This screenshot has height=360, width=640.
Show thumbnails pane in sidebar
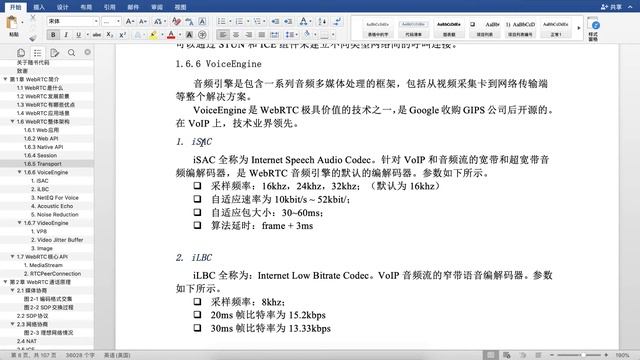click(x=21, y=53)
